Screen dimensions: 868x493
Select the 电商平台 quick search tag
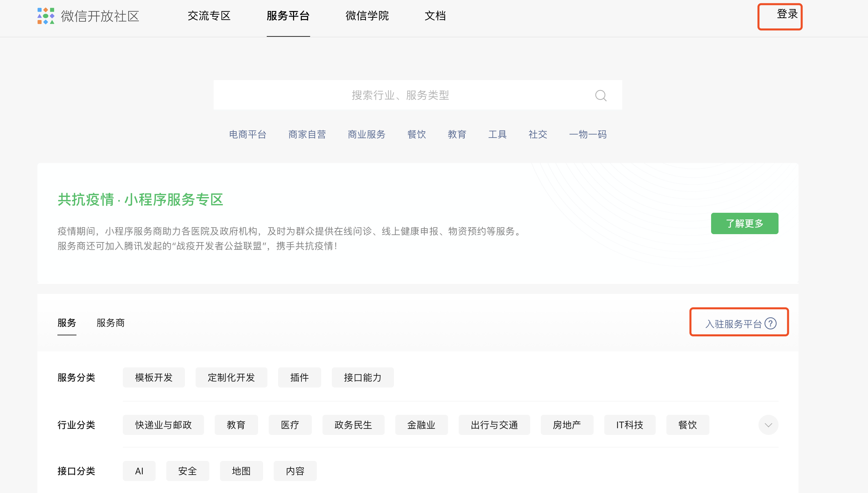tap(247, 134)
